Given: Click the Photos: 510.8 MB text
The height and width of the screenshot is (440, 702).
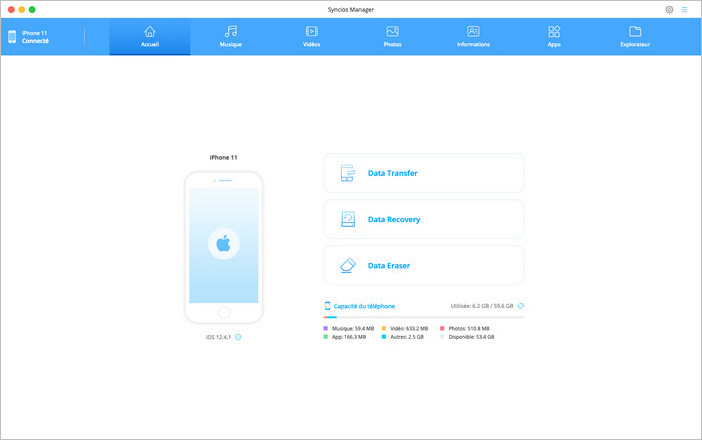Looking at the screenshot, I should pyautogui.click(x=469, y=329).
